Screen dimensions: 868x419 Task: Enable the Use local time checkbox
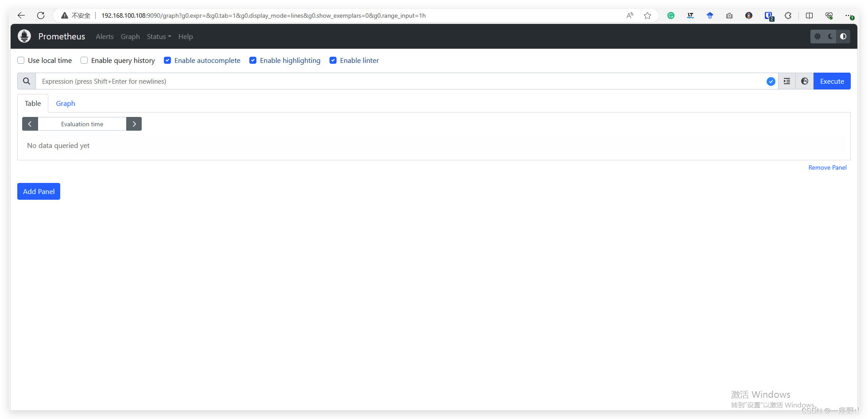pyautogui.click(x=21, y=60)
